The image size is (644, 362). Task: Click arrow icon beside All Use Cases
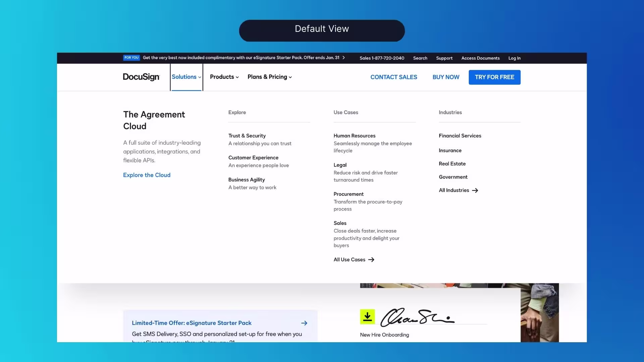pyautogui.click(x=371, y=260)
